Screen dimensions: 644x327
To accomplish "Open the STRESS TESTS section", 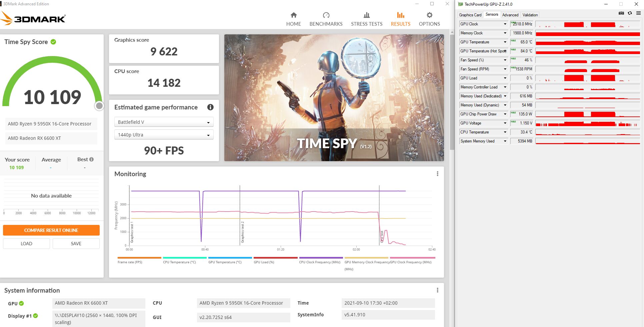I will [367, 19].
